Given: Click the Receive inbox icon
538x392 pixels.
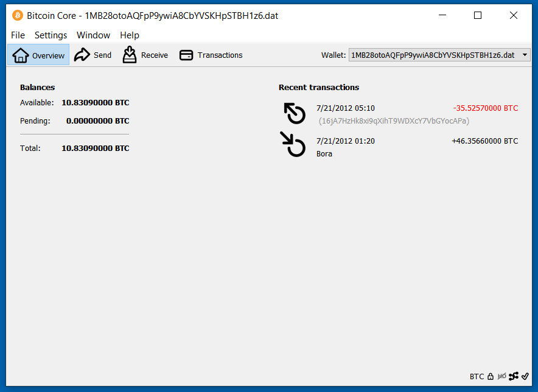Looking at the screenshot, I should point(130,55).
